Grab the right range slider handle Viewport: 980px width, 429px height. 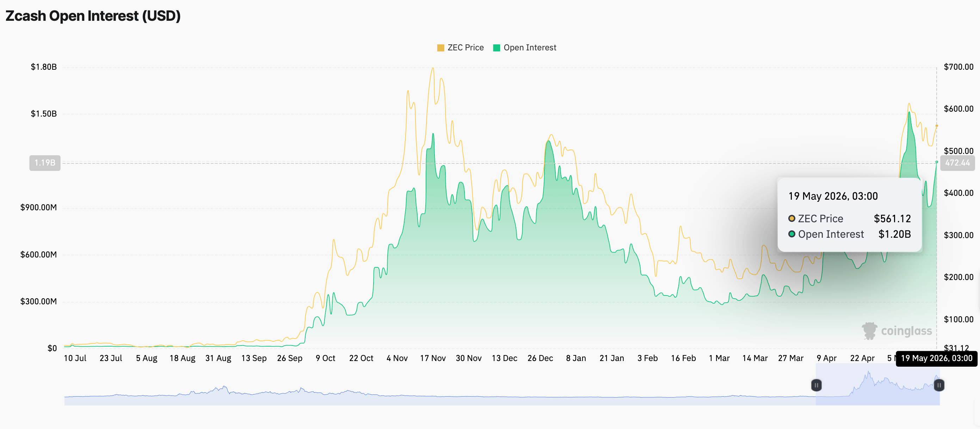(939, 385)
